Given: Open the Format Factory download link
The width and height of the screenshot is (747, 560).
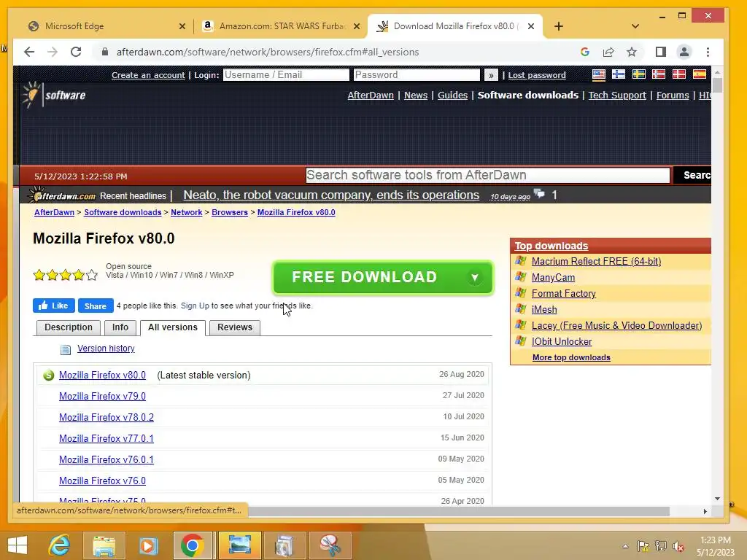Looking at the screenshot, I should 564,293.
